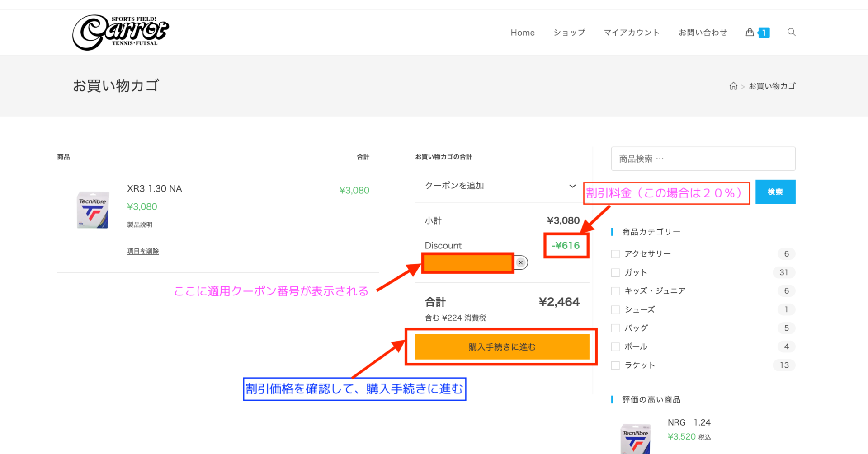Screen dimensions: 868x454
Task: Select the シューズ category checkbox
Action: point(615,309)
